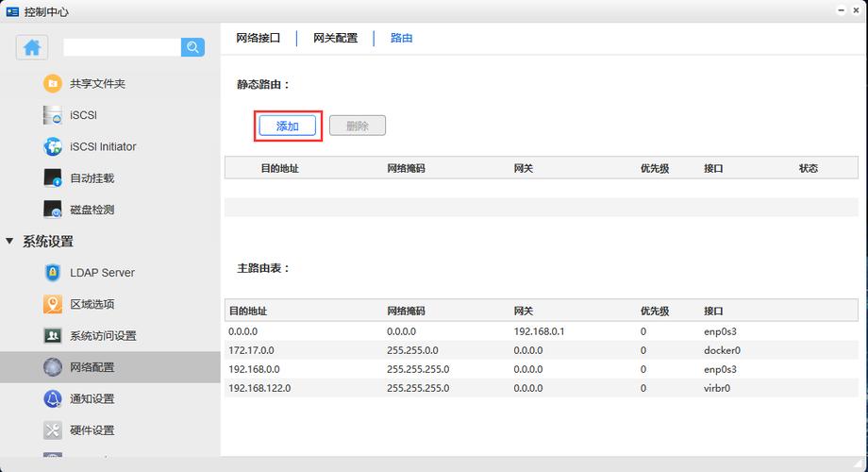Click static route 网关 column header
This screenshot has height=472, width=868.
(523, 168)
